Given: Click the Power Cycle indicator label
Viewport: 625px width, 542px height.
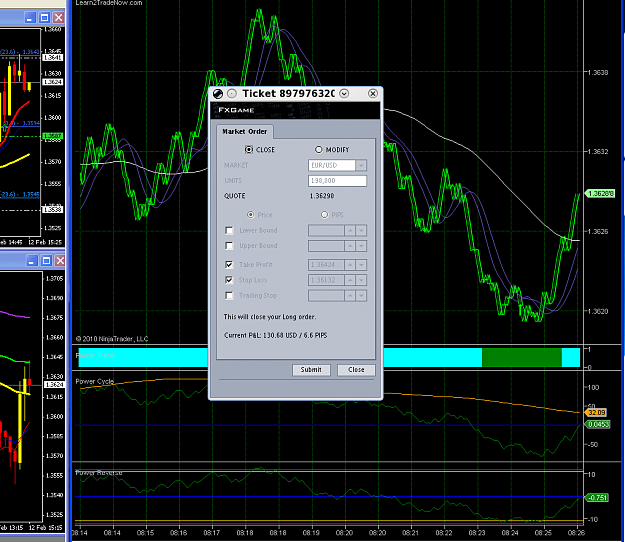Looking at the screenshot, I should tap(95, 381).
